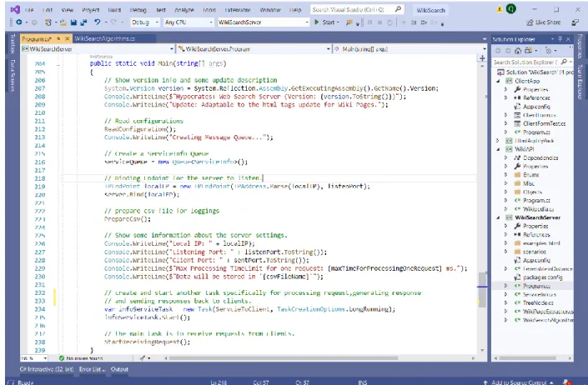Click the pin icon on Program.cs tab
The height and width of the screenshot is (385, 588).
58,38
